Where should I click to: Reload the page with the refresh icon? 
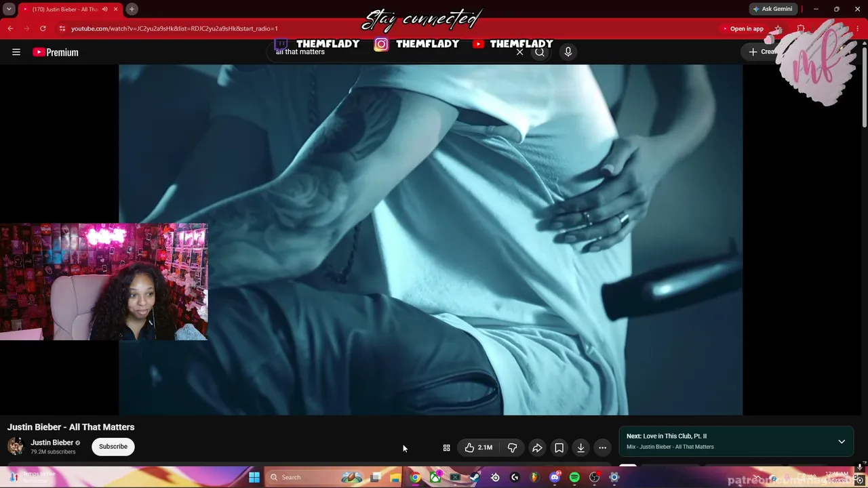(x=43, y=28)
